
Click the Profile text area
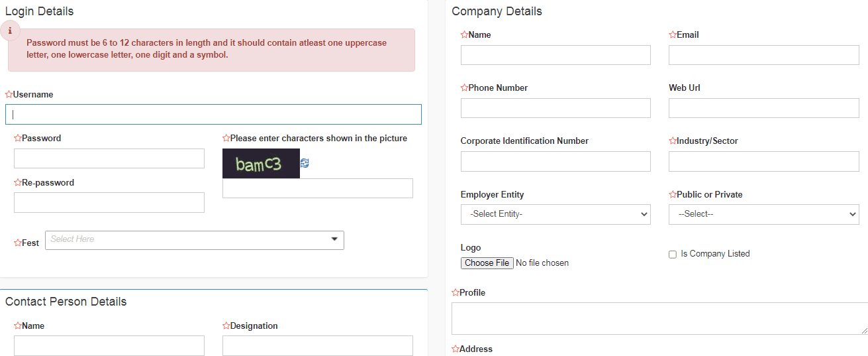pos(659,318)
